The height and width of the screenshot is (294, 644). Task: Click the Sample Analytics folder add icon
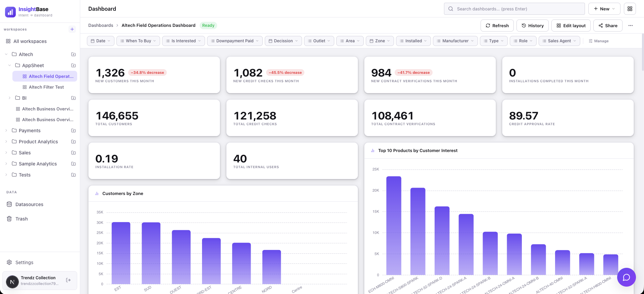[73, 164]
